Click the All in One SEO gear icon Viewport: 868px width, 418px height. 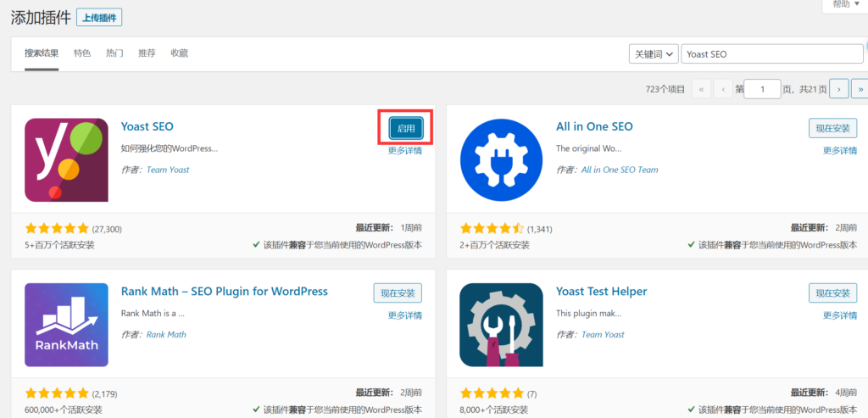pyautogui.click(x=502, y=160)
